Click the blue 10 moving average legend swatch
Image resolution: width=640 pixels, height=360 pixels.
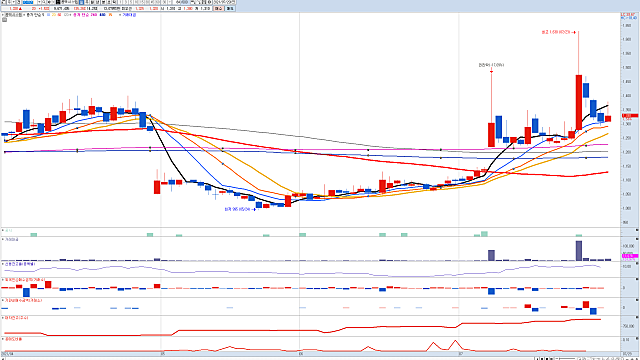49,15
